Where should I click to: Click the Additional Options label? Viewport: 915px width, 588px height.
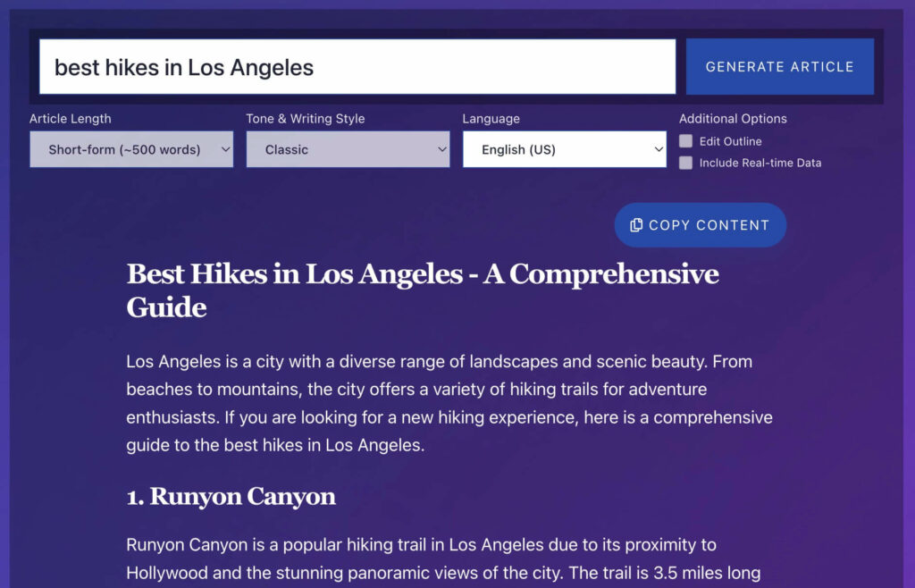pyautogui.click(x=733, y=118)
